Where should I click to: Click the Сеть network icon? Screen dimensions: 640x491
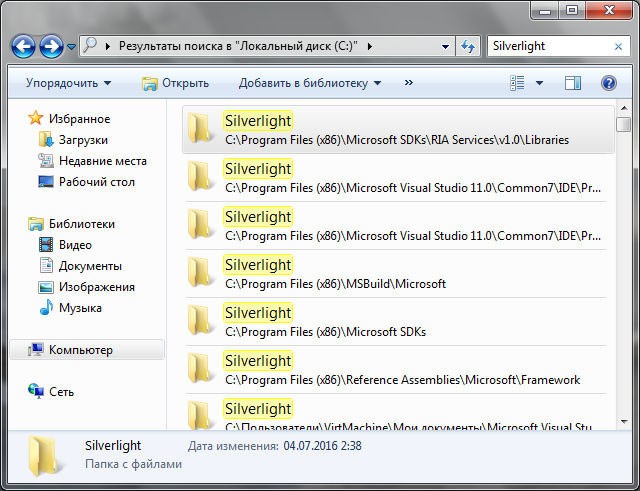coord(36,391)
